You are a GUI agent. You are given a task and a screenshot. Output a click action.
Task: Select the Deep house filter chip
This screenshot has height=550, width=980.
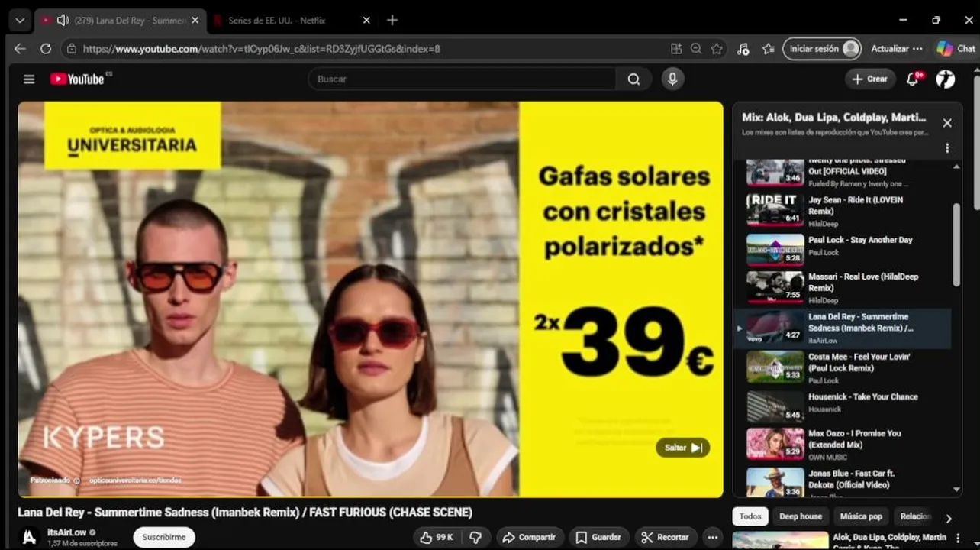pos(801,517)
